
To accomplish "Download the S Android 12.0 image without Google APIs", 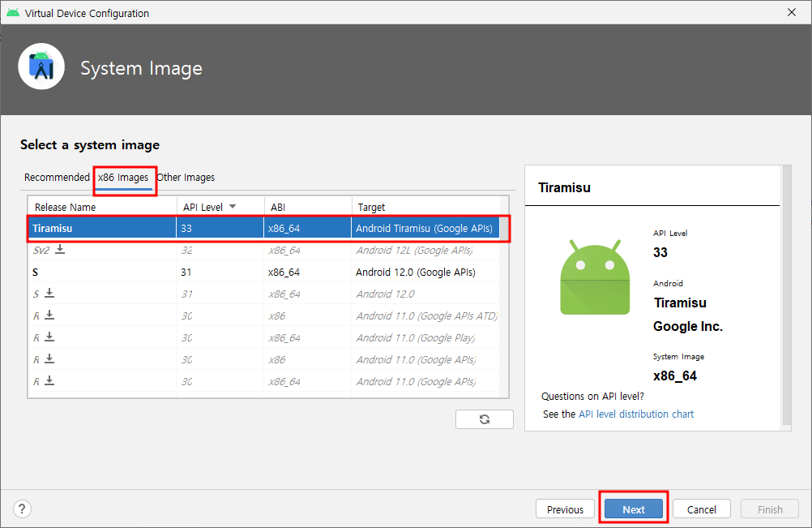I will [x=49, y=293].
